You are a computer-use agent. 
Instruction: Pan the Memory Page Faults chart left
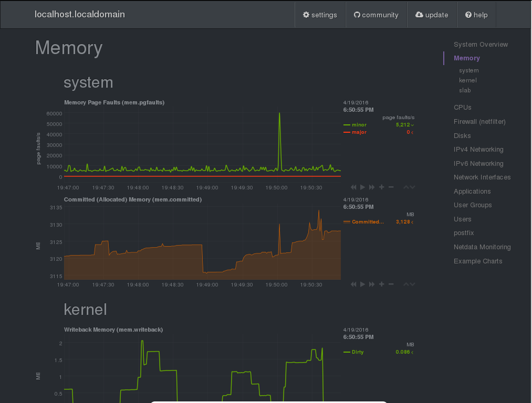(x=353, y=187)
